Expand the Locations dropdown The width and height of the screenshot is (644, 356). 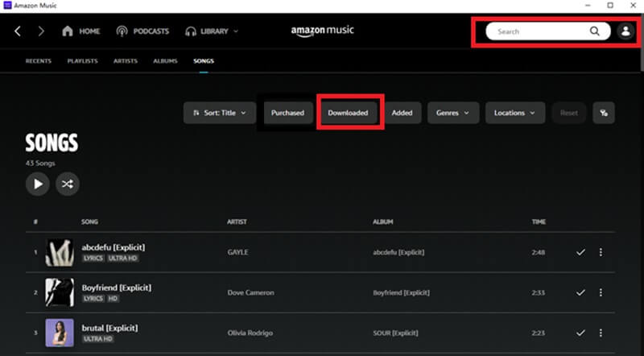click(x=514, y=113)
